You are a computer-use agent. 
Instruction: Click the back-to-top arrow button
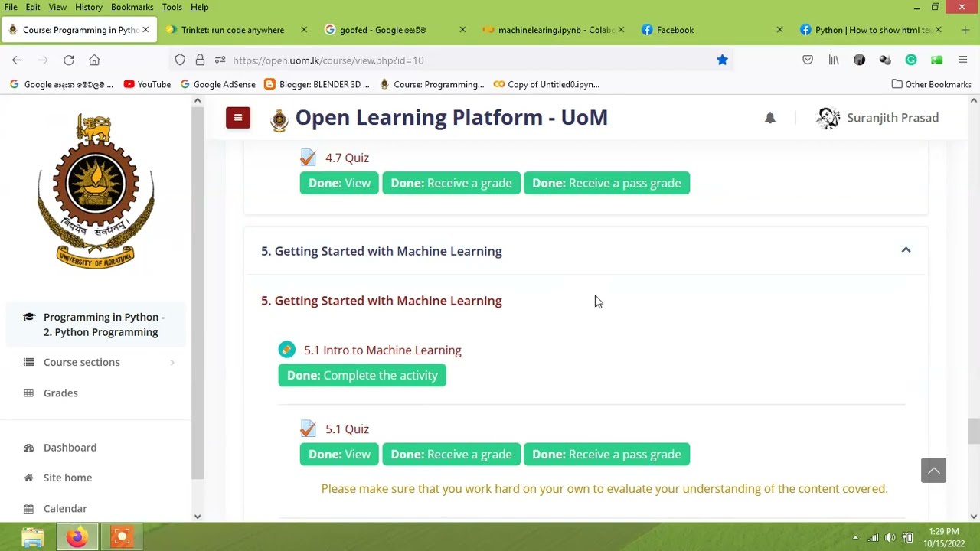click(933, 471)
